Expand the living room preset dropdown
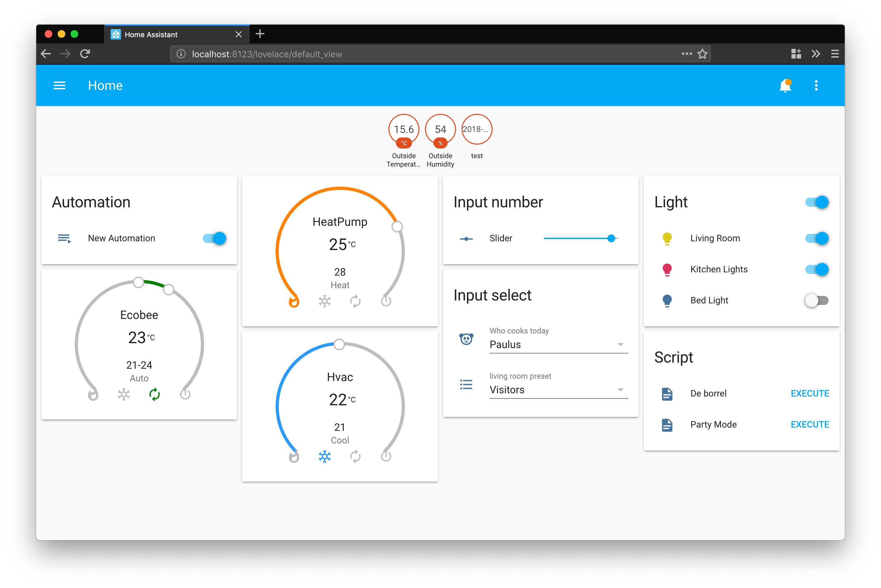The image size is (881, 588). coord(558,390)
